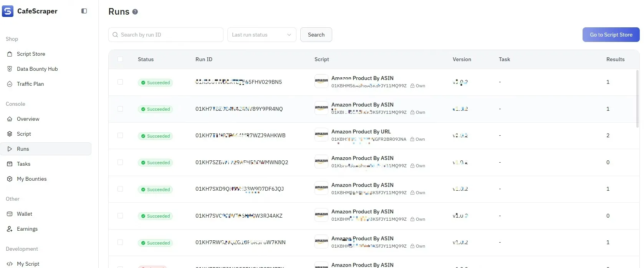Select checkbox for the Amazon Product By URL row

pyautogui.click(x=120, y=136)
